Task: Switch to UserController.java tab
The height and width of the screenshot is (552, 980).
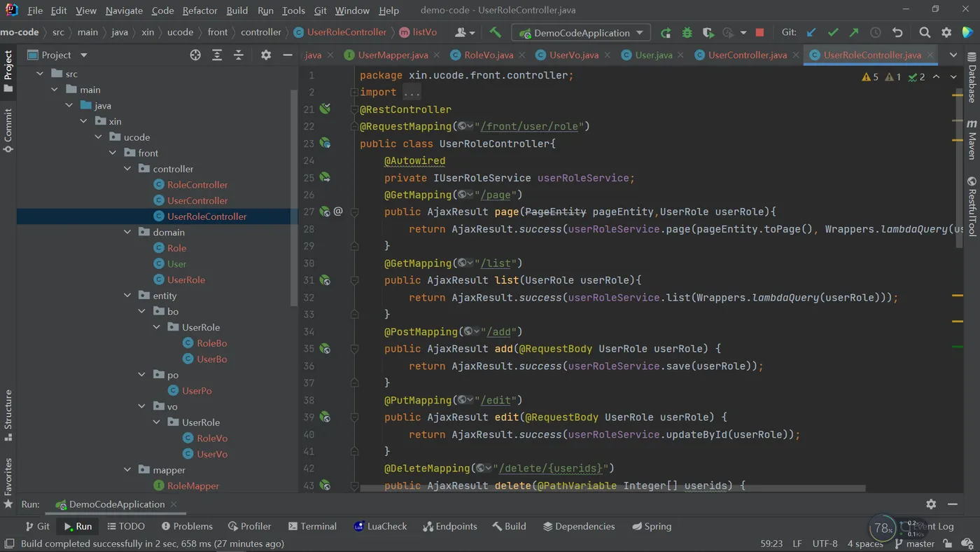Action: point(747,55)
